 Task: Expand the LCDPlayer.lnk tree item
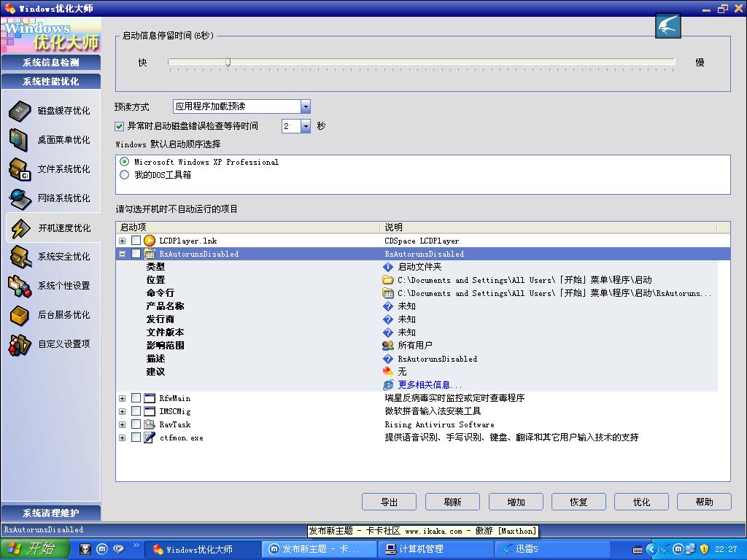(x=123, y=241)
